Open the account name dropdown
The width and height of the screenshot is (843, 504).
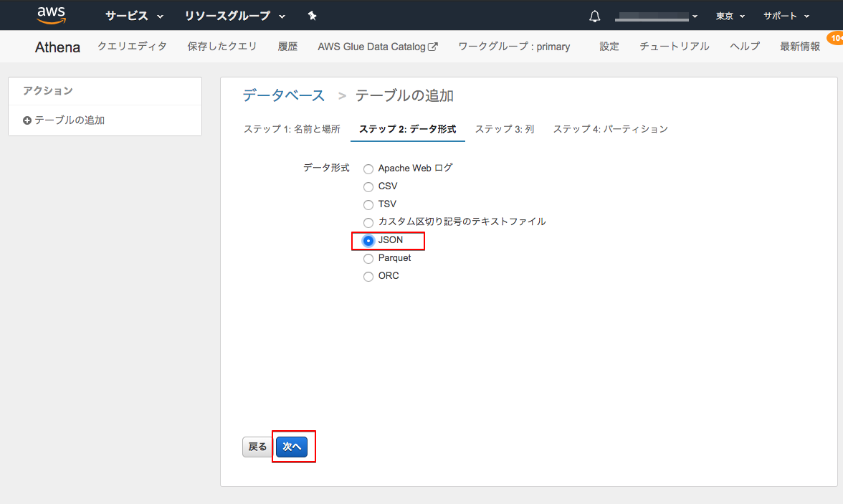tap(656, 16)
